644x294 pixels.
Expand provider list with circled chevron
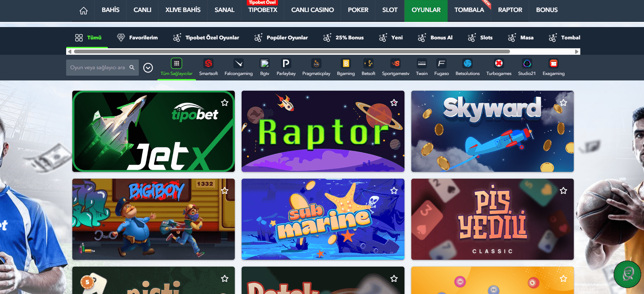pos(148,68)
